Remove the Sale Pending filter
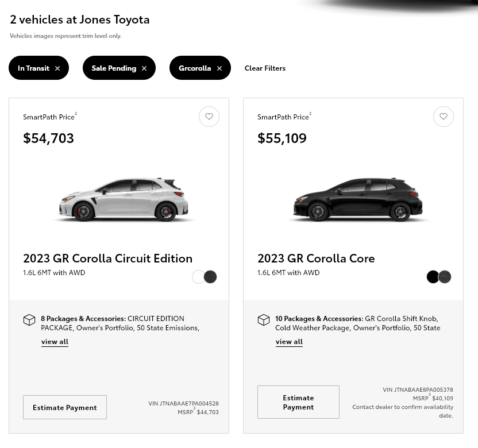478x448 pixels. click(x=144, y=68)
